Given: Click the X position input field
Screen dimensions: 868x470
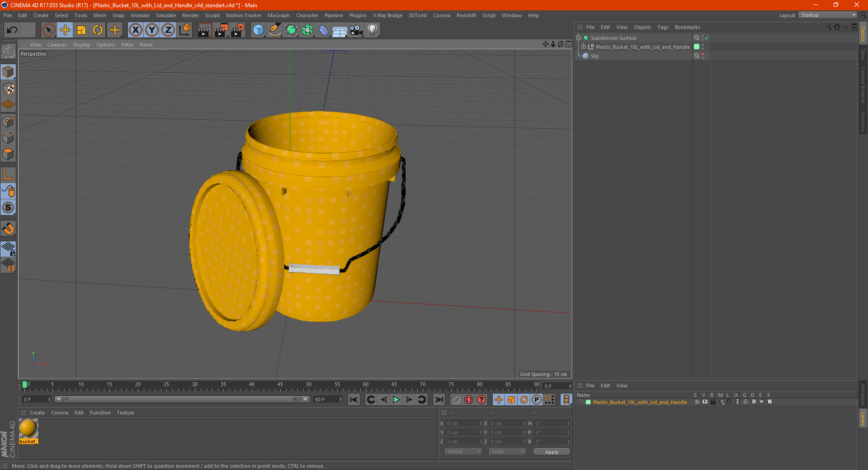Looking at the screenshot, I should (x=462, y=423).
